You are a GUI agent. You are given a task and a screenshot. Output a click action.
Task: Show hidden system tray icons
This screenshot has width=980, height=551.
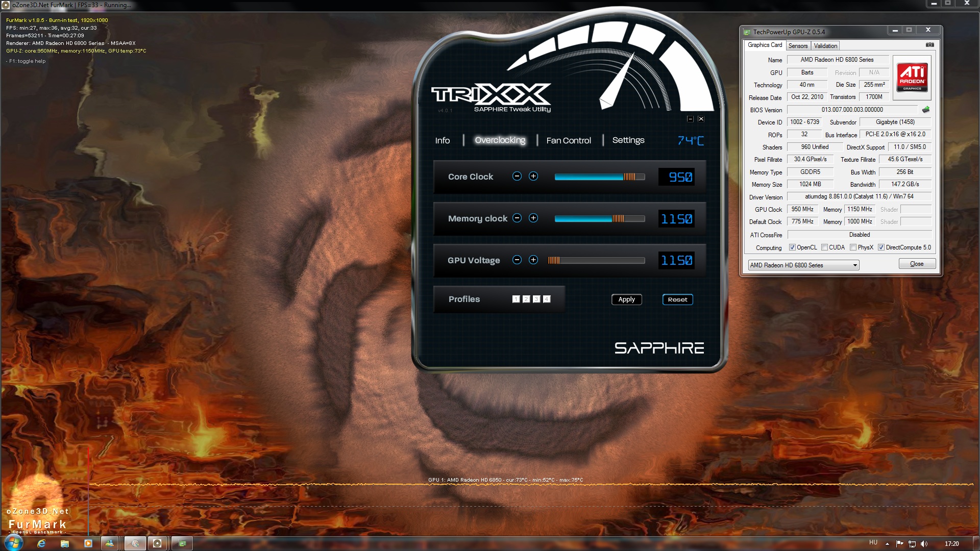point(887,544)
